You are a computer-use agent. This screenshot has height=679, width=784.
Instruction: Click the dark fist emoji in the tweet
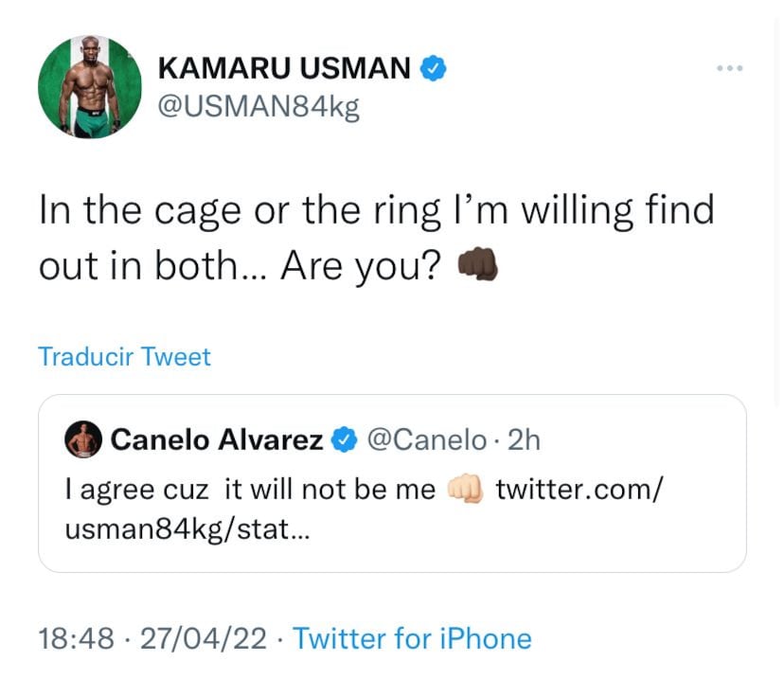click(476, 268)
